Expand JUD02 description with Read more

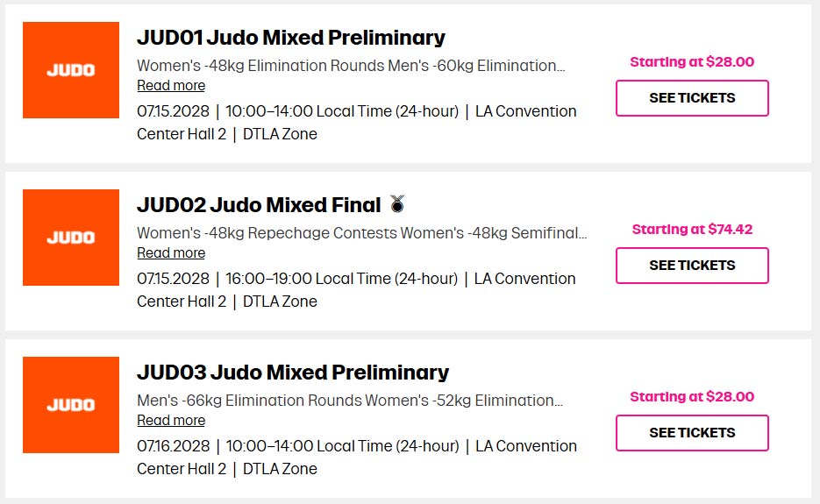pyautogui.click(x=171, y=253)
